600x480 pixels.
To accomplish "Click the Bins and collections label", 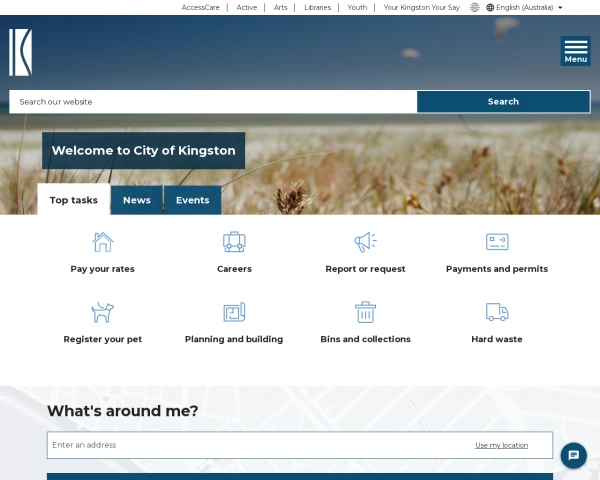I will 365,339.
